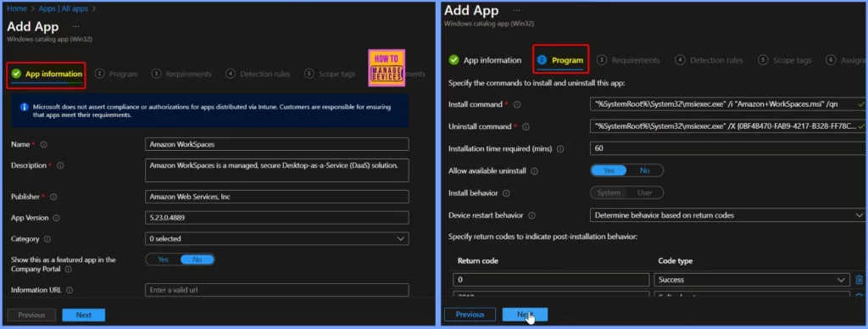Screen dimensions: 868x329
Task: Open App information step in right panel
Action: coord(486,60)
